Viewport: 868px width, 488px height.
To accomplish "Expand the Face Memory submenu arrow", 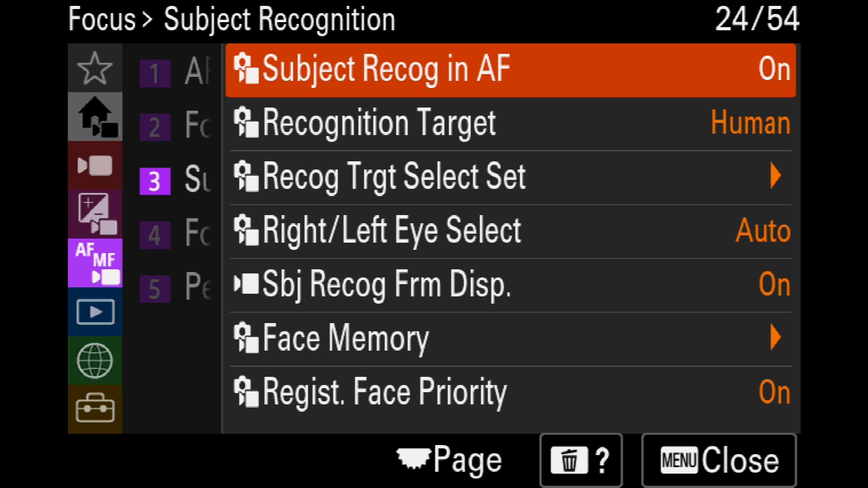I will coord(775,338).
